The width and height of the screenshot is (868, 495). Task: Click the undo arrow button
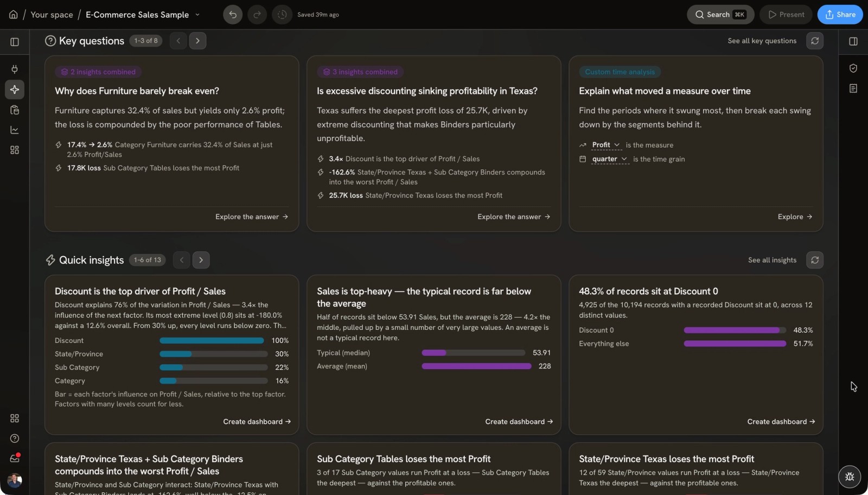coord(233,15)
